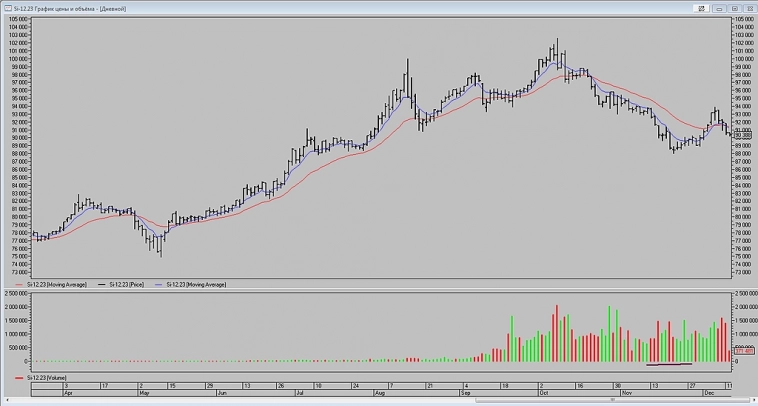Select the blue Moving Average legend entry

coord(190,285)
